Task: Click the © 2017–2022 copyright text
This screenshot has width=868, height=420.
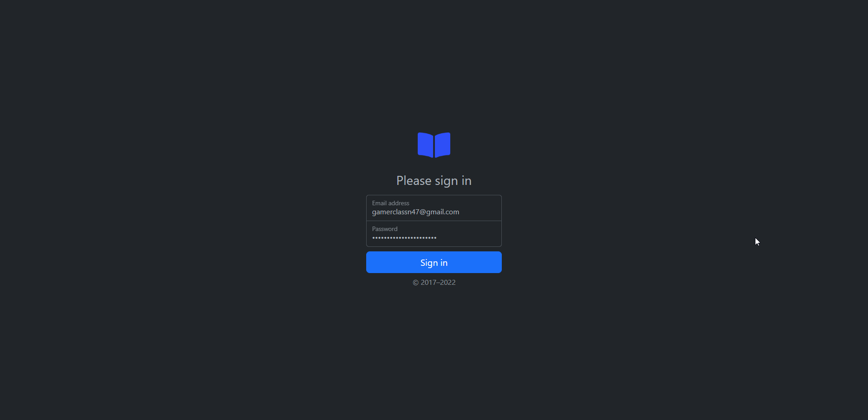Action: tap(434, 283)
